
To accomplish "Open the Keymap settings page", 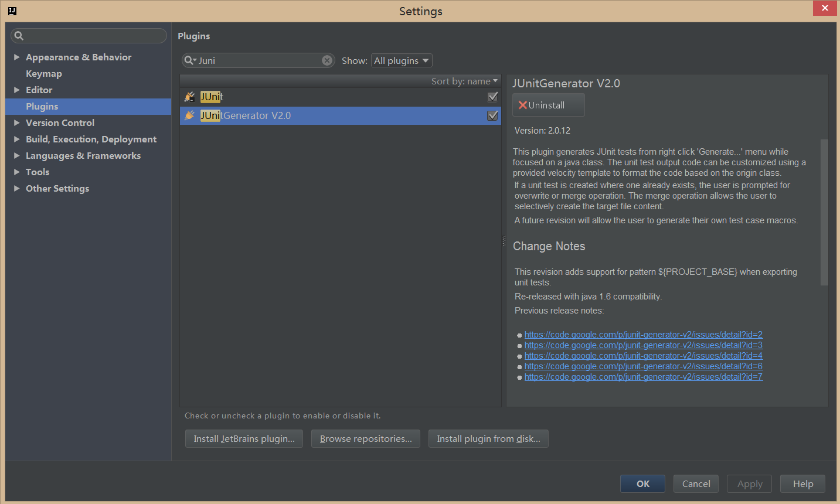I will click(x=44, y=73).
